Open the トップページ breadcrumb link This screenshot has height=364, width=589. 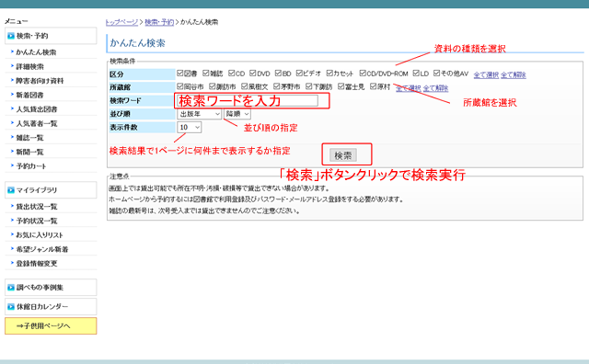tap(121, 22)
